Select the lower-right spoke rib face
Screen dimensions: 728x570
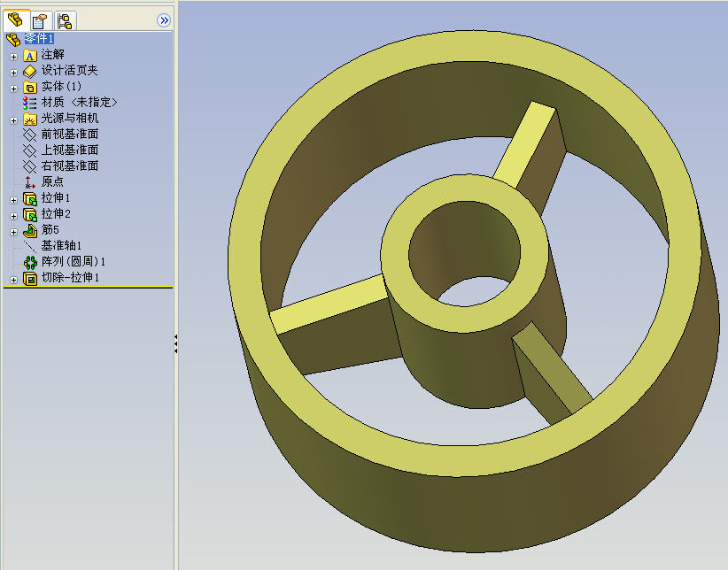point(553,366)
